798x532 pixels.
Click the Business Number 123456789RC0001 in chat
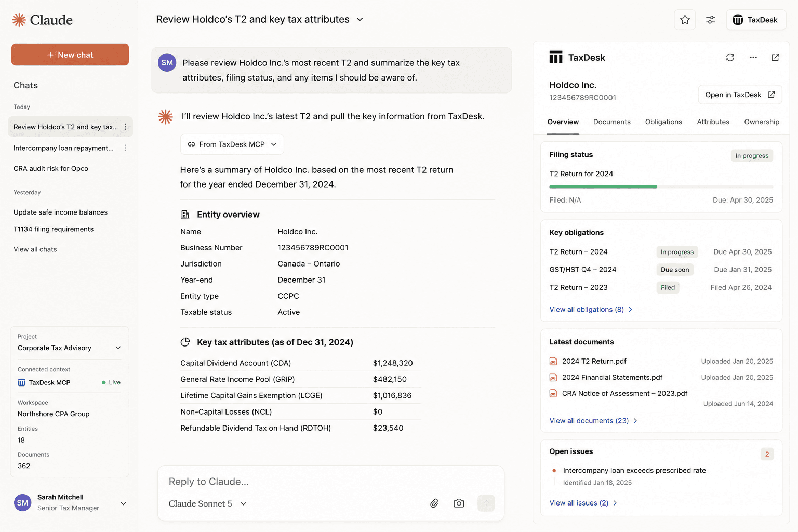point(313,248)
